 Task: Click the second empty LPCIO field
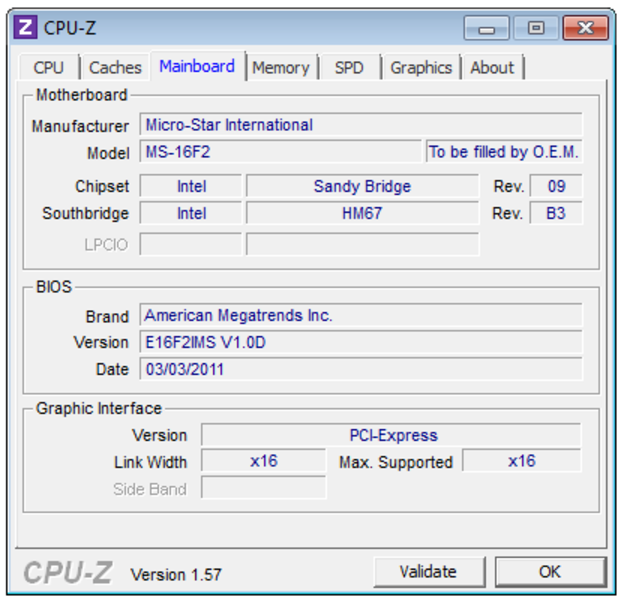(362, 244)
